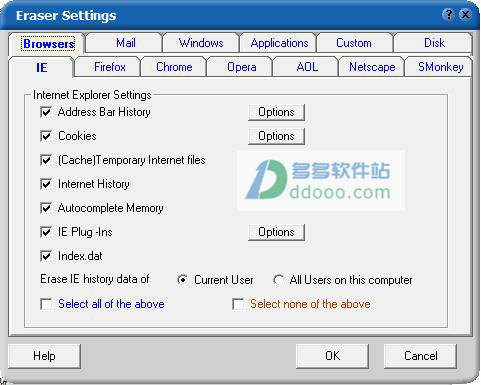Close the Eraser Settings dialog
Screen dimensions: 481x385
(x=465, y=15)
